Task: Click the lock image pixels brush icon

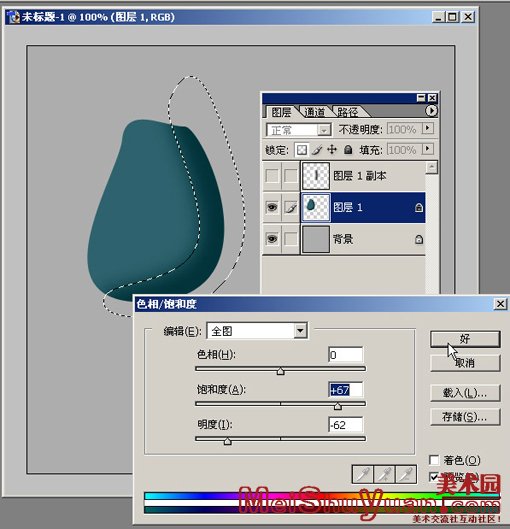Action: 317,150
